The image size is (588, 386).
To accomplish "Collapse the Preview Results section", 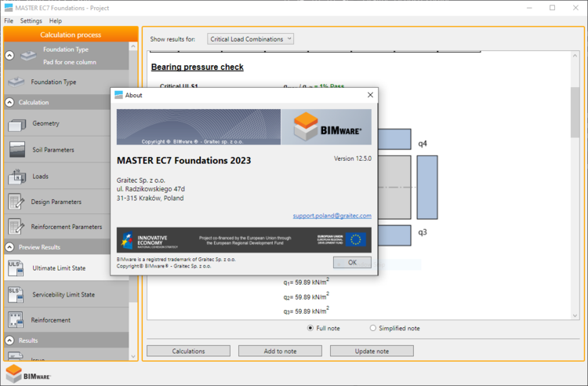I will pos(10,247).
